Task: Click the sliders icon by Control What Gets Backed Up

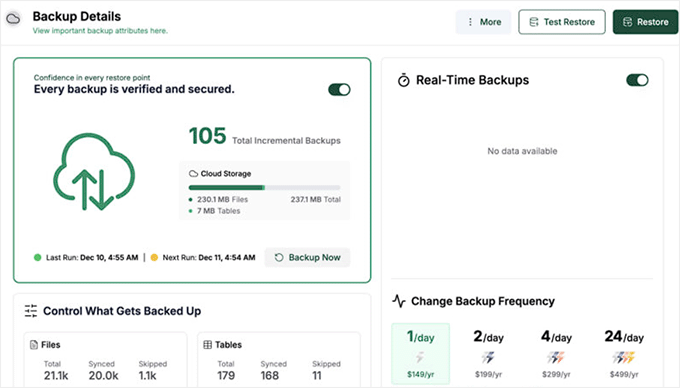Action: 31,311
